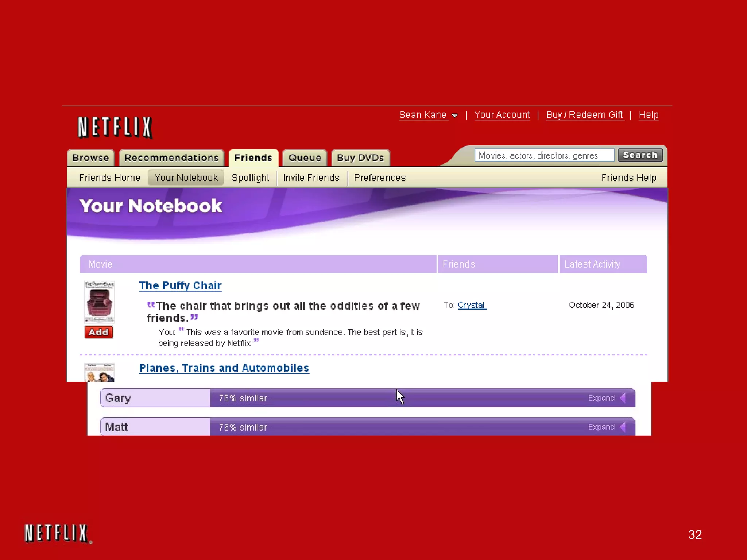The image size is (747, 560).
Task: Open the Sean Kane account dropdown arrow
Action: 454,116
